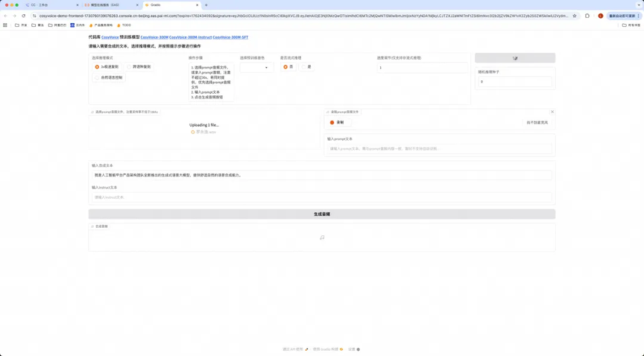Click the 操作步骤 instructions box

click(211, 82)
